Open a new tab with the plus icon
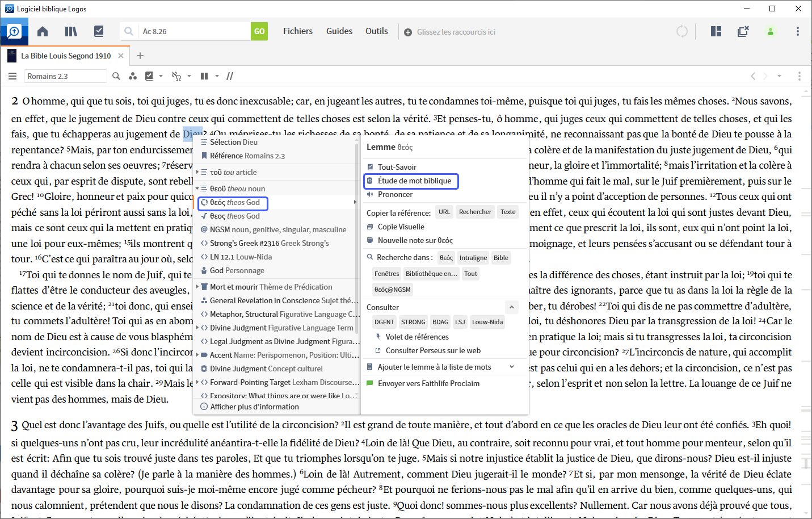The image size is (812, 519). coord(140,56)
